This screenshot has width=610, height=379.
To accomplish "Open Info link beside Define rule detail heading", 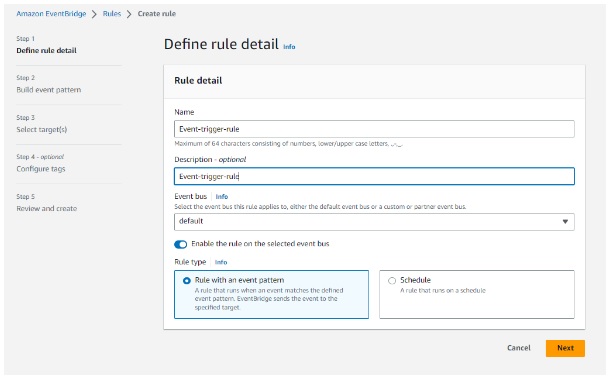I will click(289, 47).
